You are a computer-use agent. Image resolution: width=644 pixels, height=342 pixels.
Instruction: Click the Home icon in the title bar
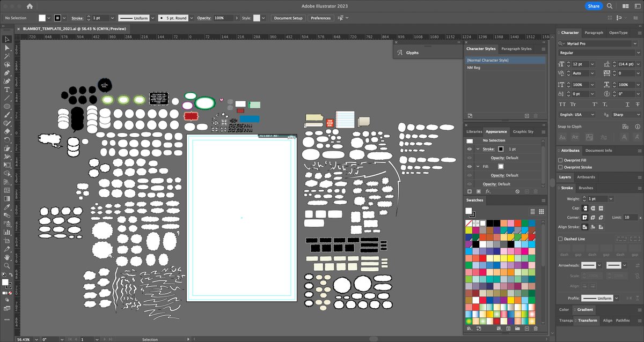(x=30, y=6)
